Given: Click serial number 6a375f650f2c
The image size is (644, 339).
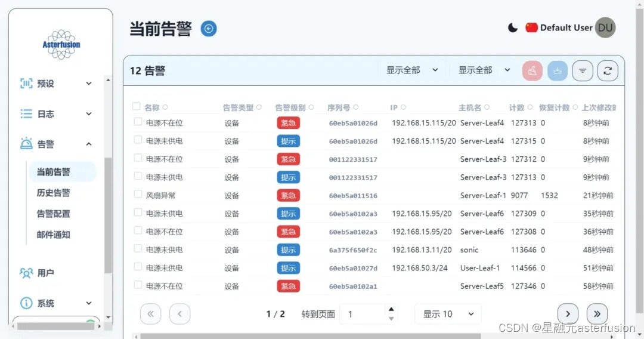Looking at the screenshot, I should coord(353,250).
